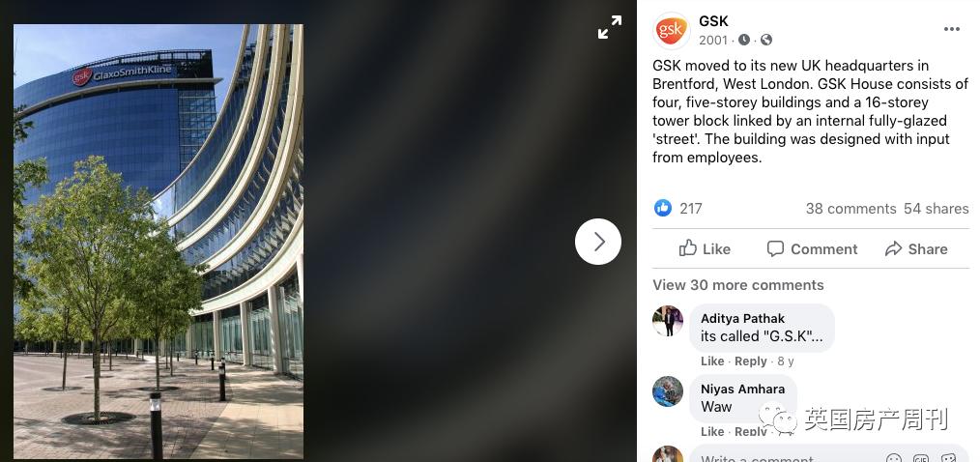Like the GSK post
The height and width of the screenshot is (462, 980).
pos(705,248)
